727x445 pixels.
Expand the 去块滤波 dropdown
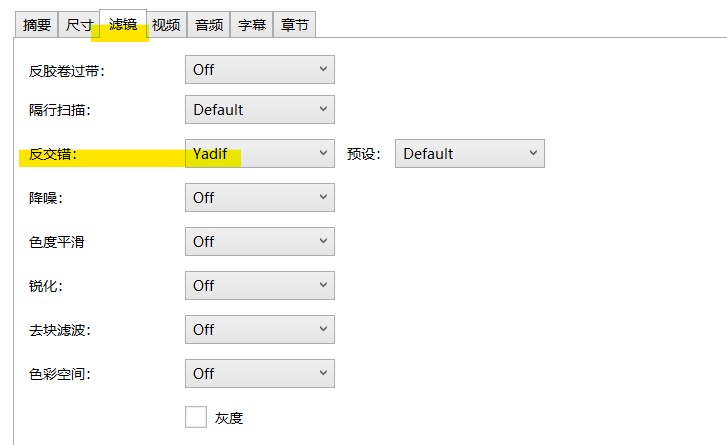pyautogui.click(x=260, y=330)
